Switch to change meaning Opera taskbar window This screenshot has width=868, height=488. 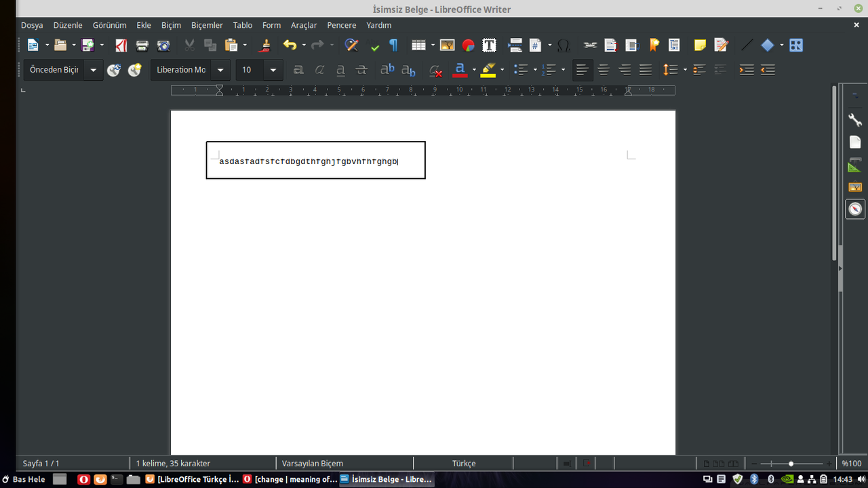click(290, 479)
